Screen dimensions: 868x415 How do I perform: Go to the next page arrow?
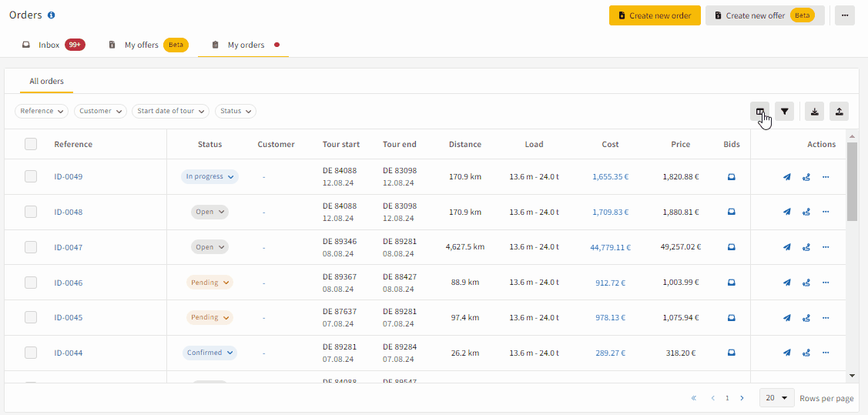click(742, 398)
